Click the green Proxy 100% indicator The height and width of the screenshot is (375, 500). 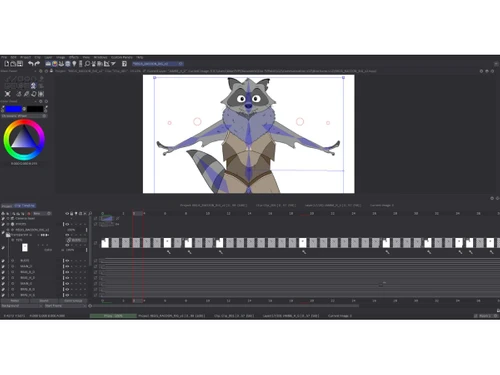coord(113,316)
